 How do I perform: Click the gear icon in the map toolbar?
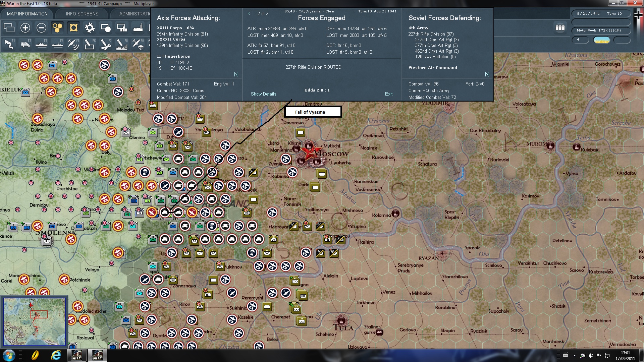[90, 28]
